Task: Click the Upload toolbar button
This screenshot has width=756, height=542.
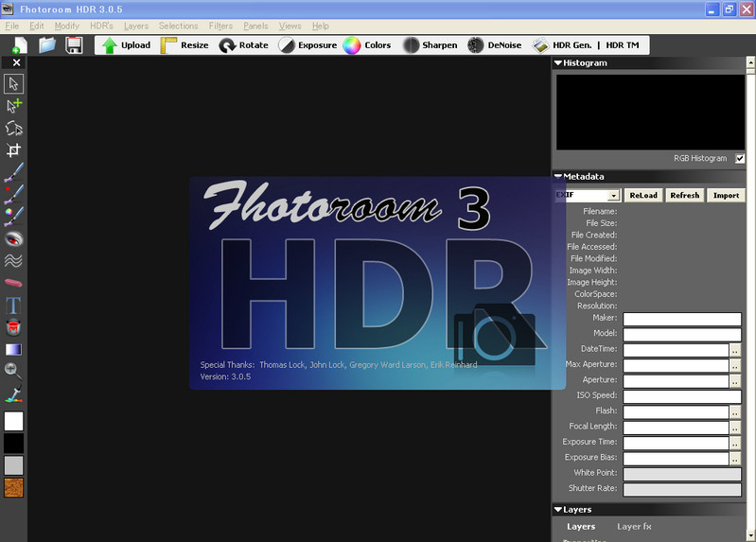Action: 127,45
